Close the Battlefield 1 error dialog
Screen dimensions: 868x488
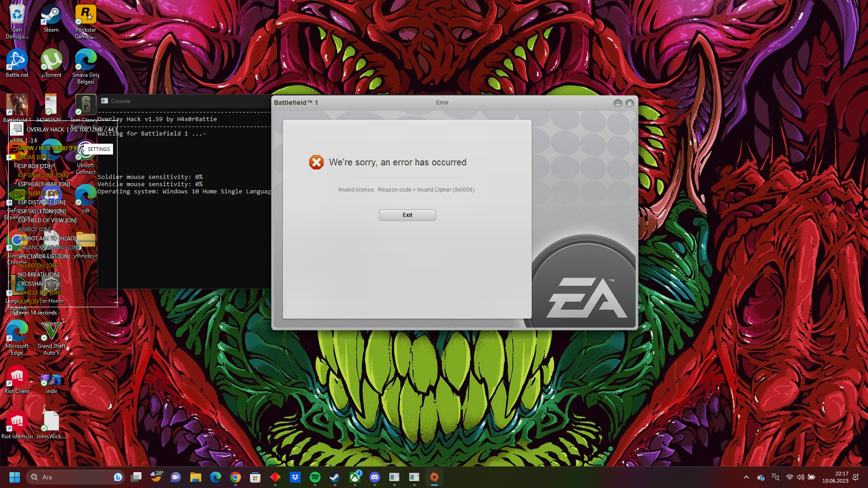tap(629, 103)
